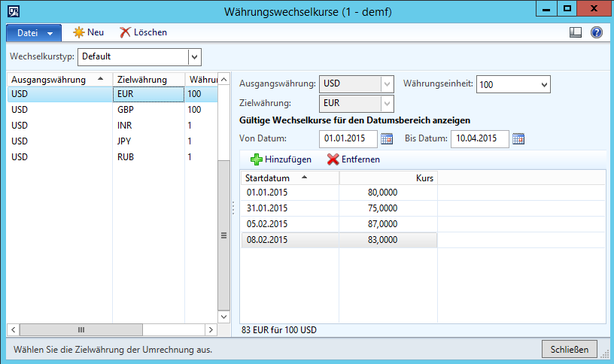The height and width of the screenshot is (364, 614).
Task: Click the Löschen delete icon
Action: (x=125, y=32)
